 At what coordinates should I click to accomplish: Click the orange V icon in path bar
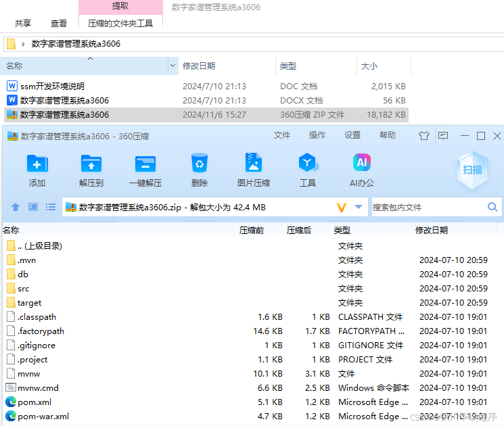pos(342,207)
